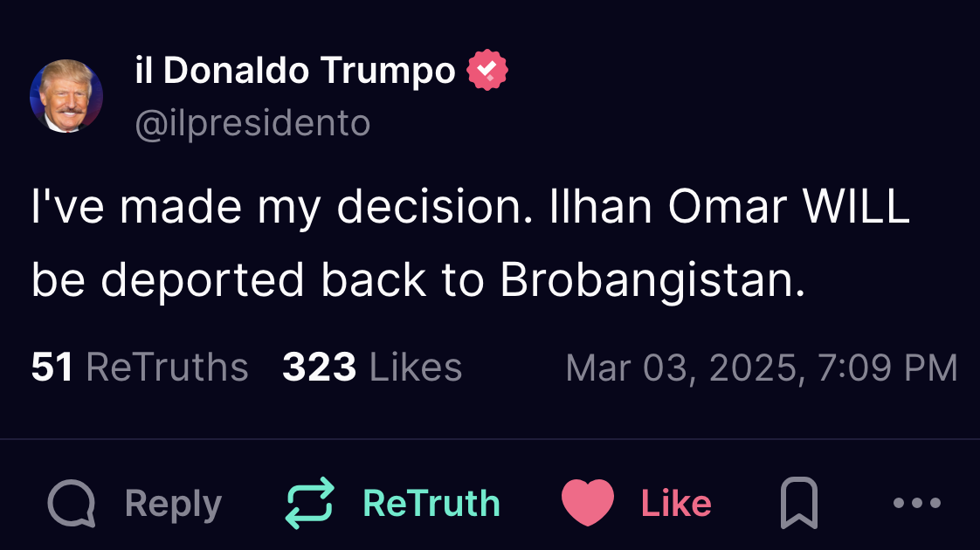Toggle the heart Like icon
This screenshot has height=550, width=980.
(587, 504)
